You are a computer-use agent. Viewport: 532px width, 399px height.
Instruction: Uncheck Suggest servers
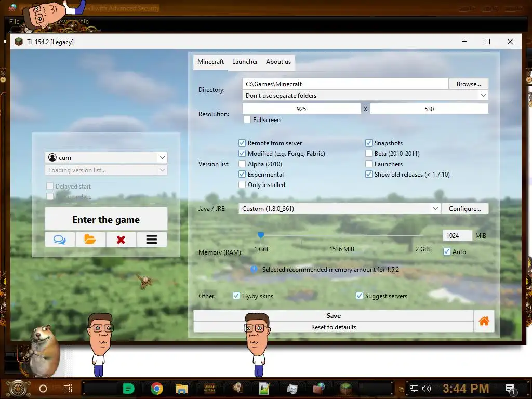[360, 296]
